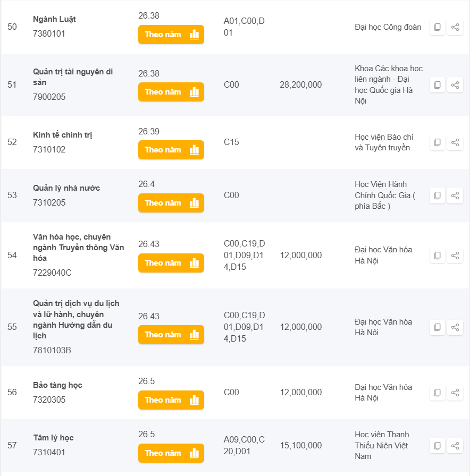Share the Quản trị tài nguyên di sản row
Image resolution: width=470 pixels, height=476 pixels.
click(x=455, y=85)
